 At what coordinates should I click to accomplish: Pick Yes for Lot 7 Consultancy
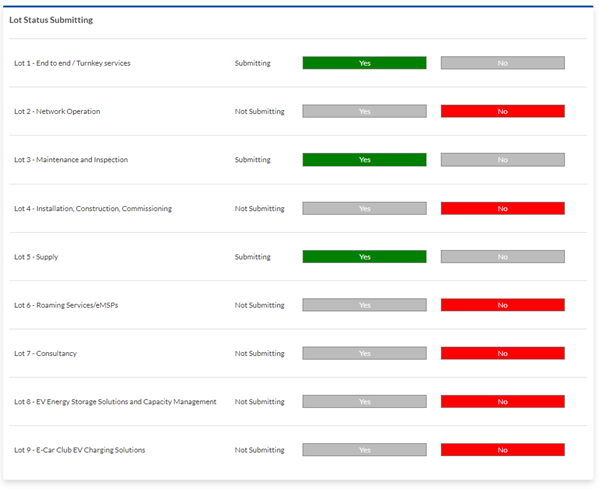click(x=364, y=353)
